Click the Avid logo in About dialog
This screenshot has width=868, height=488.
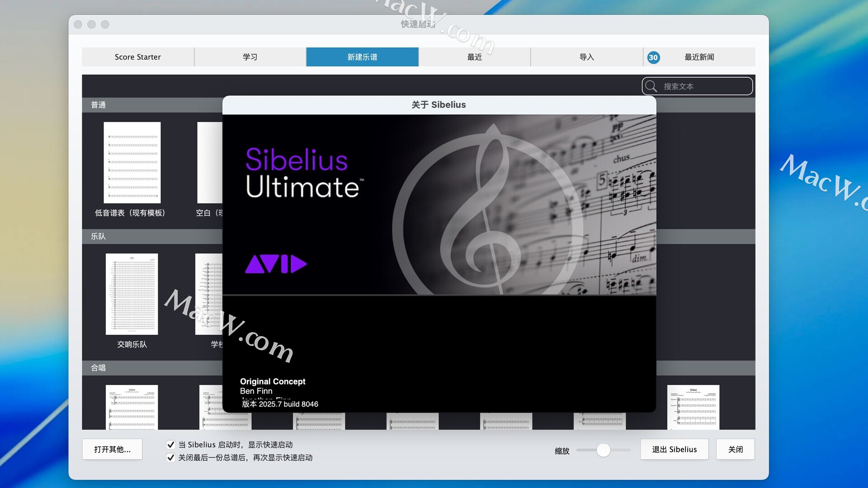click(276, 264)
